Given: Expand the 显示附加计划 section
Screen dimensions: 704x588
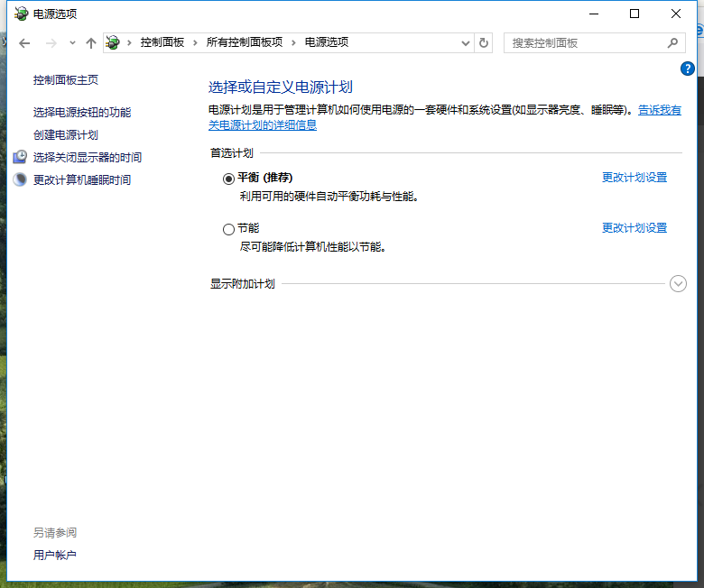Looking at the screenshot, I should 679,284.
